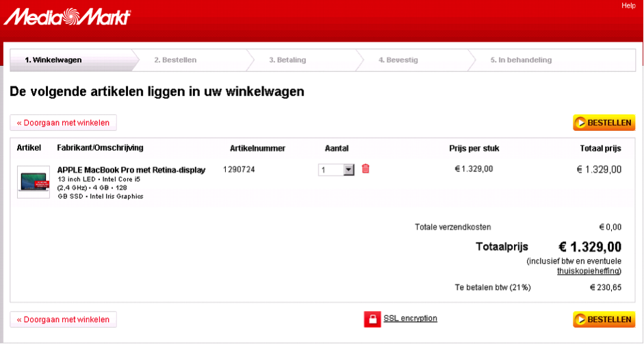Go to step 3. Betaling

[x=287, y=60]
